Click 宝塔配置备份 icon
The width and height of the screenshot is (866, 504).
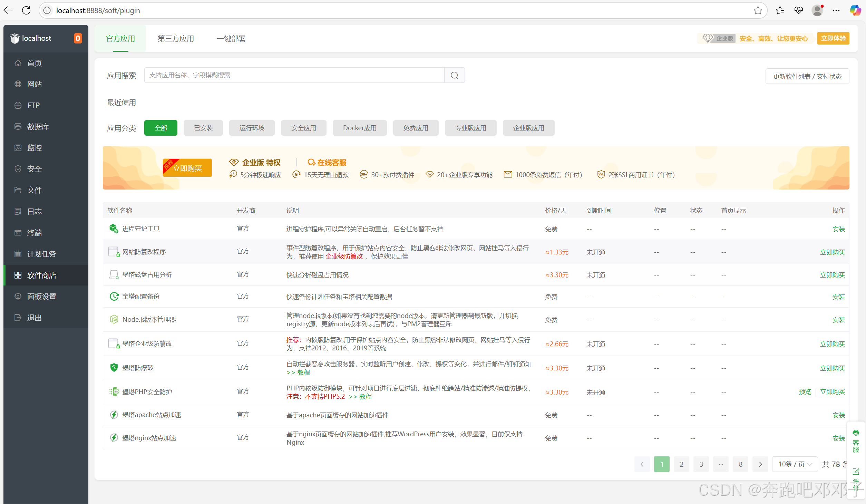tap(114, 296)
